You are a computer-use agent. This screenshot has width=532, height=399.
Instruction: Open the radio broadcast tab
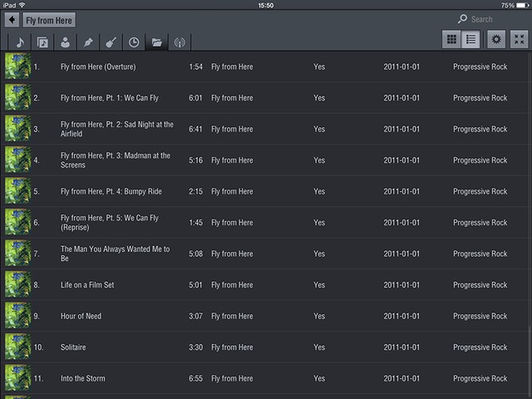(178, 42)
